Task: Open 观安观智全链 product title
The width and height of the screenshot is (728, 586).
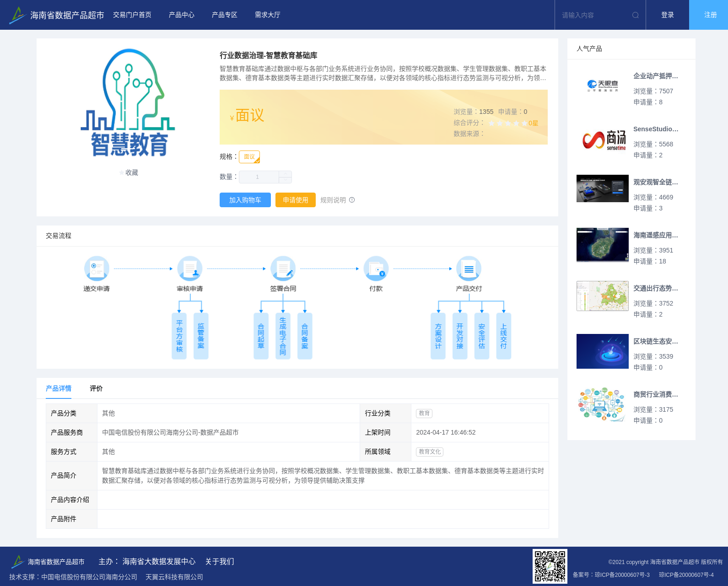Action: 656,182
